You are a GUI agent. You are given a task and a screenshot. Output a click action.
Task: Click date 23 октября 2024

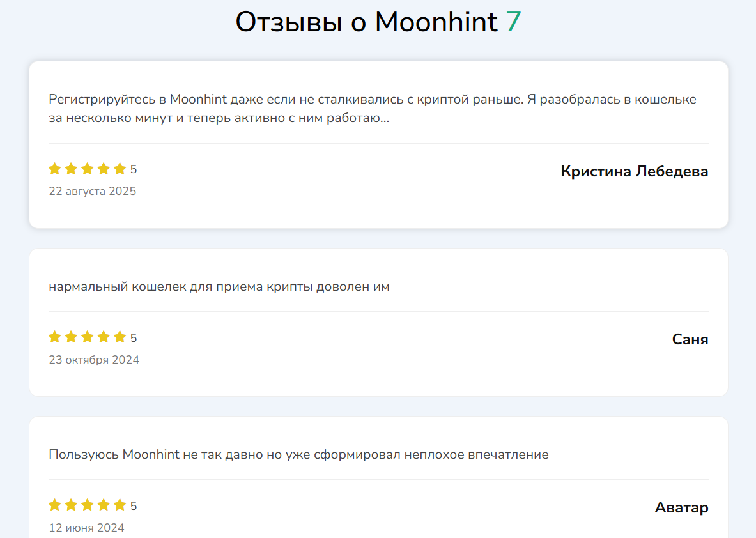94,360
